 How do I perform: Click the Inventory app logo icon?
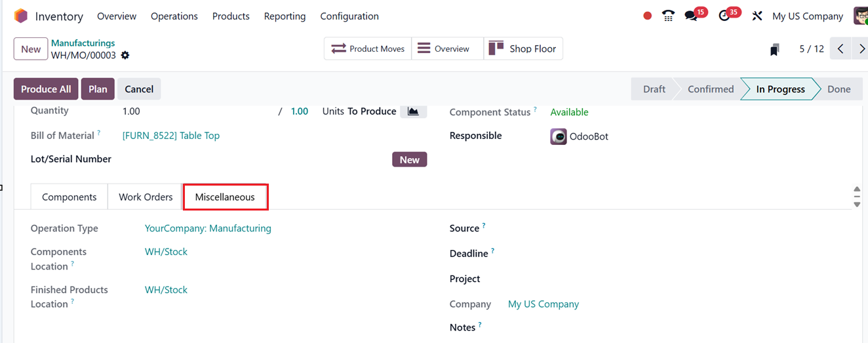pos(21,16)
